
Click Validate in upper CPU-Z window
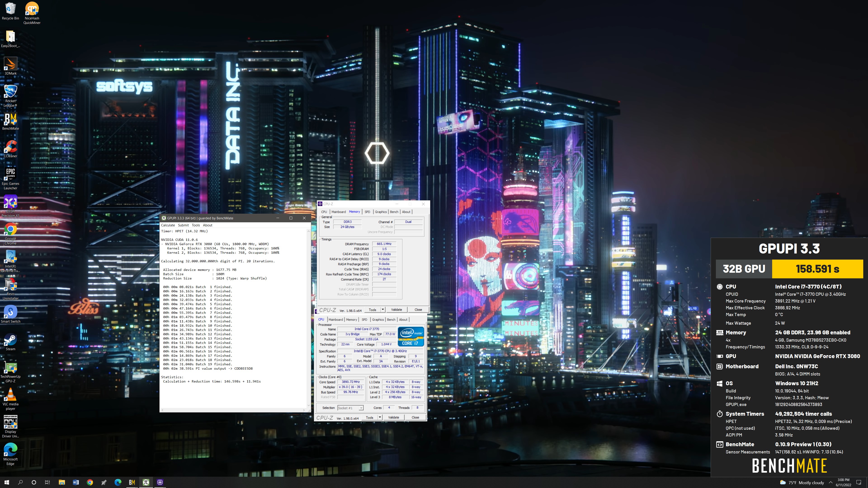click(396, 310)
